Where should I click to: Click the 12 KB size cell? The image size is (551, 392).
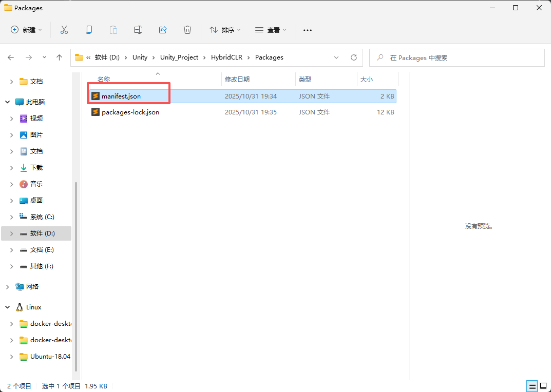pos(386,112)
